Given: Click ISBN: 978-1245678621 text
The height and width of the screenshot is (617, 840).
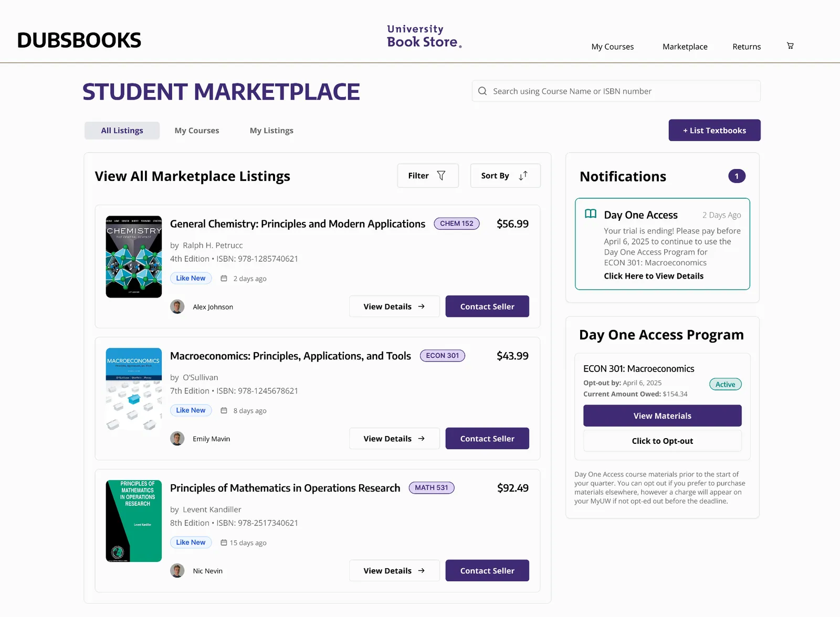Looking at the screenshot, I should 257,391.
